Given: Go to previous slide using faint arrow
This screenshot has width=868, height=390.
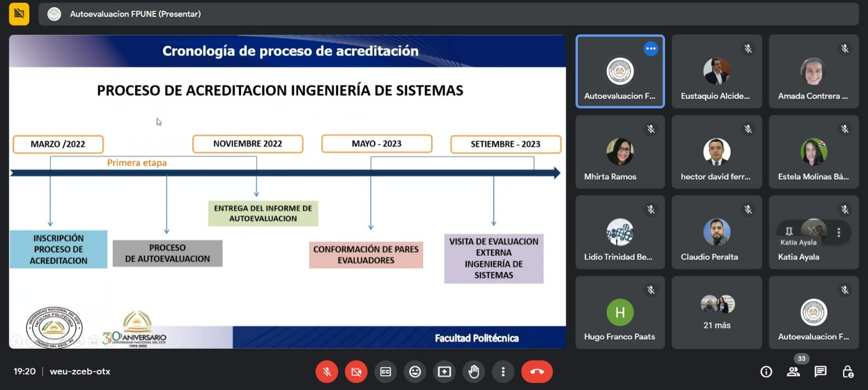Looking at the screenshot, I should (x=17, y=341).
